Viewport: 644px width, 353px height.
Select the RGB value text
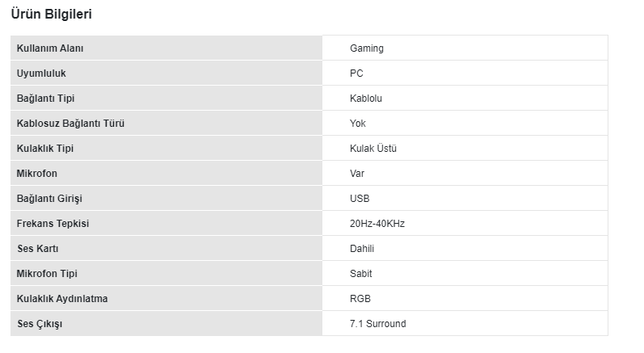[x=360, y=299]
